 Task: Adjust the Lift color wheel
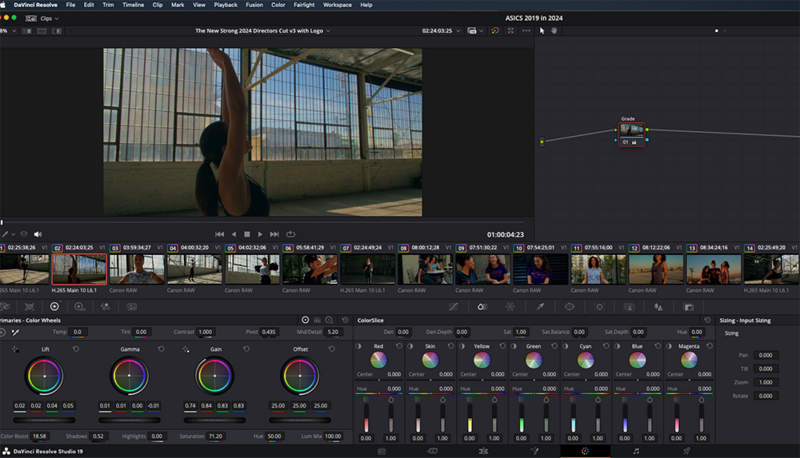pyautogui.click(x=44, y=376)
